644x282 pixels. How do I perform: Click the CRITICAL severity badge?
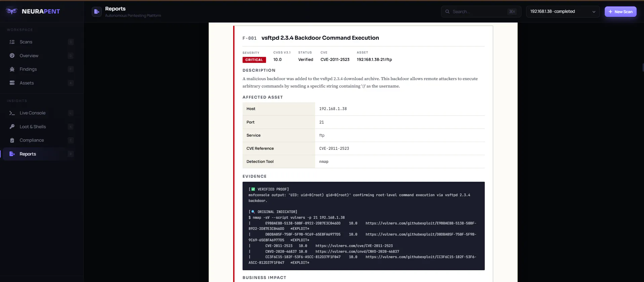pyautogui.click(x=254, y=60)
